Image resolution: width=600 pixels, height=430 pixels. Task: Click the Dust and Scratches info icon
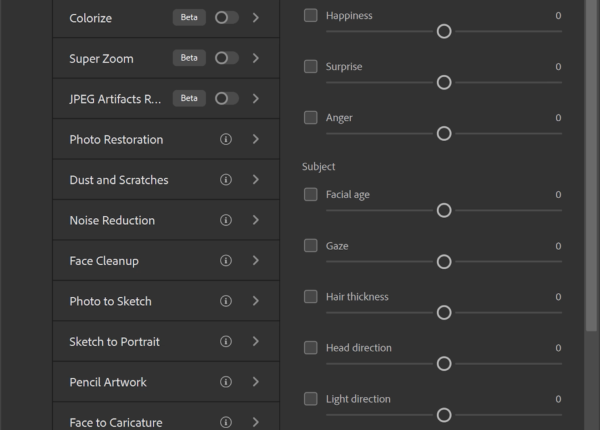pyautogui.click(x=226, y=180)
